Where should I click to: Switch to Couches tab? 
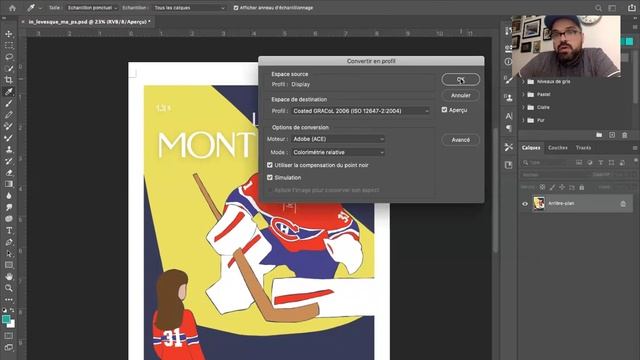pos(558,148)
